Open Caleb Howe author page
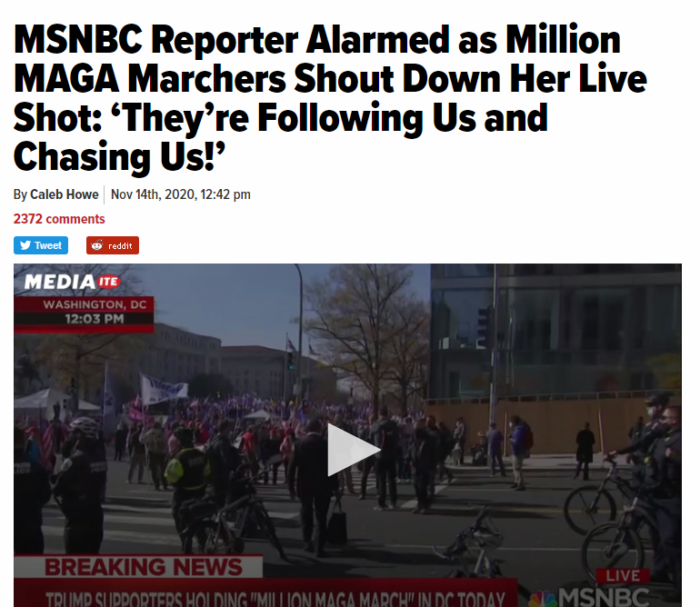 tap(65, 194)
